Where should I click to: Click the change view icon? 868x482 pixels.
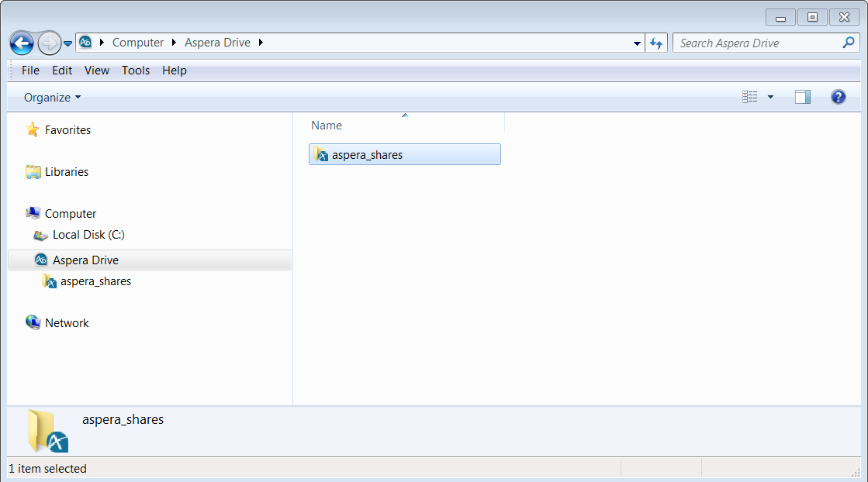[x=749, y=97]
